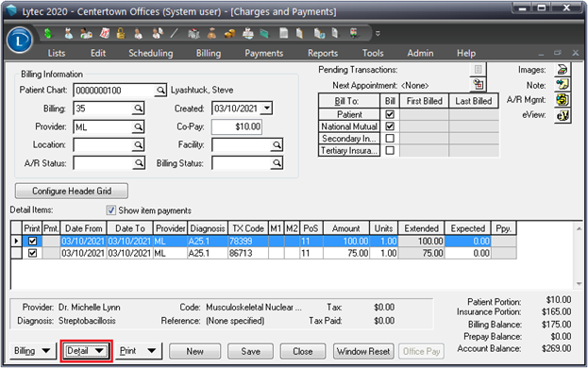
Task: Click the gold padlock toolbar icon
Action: click(121, 34)
